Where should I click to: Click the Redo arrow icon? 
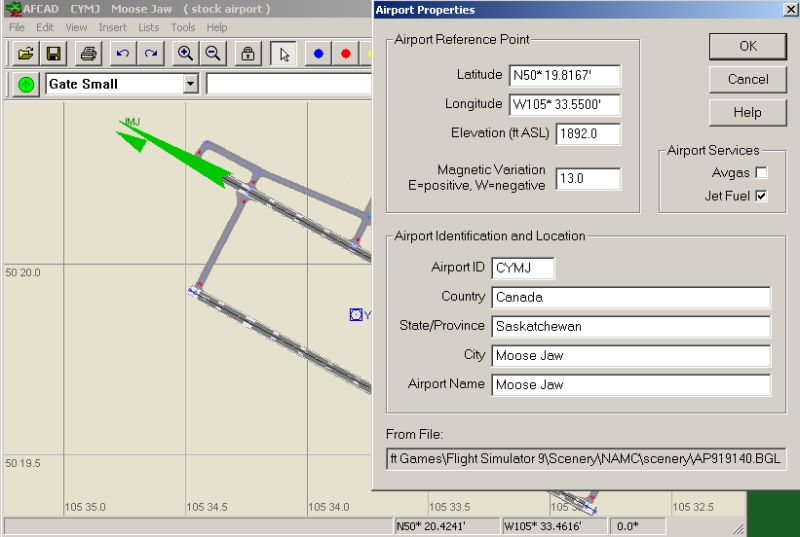point(150,53)
